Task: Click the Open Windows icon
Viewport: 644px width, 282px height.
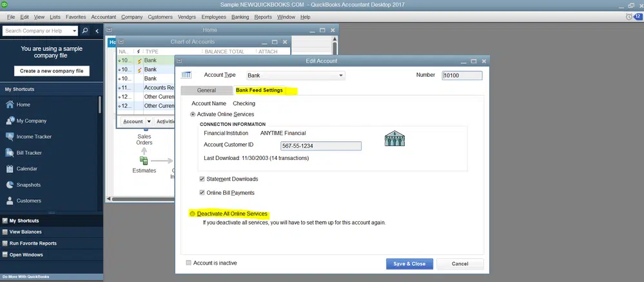Action: click(5, 255)
